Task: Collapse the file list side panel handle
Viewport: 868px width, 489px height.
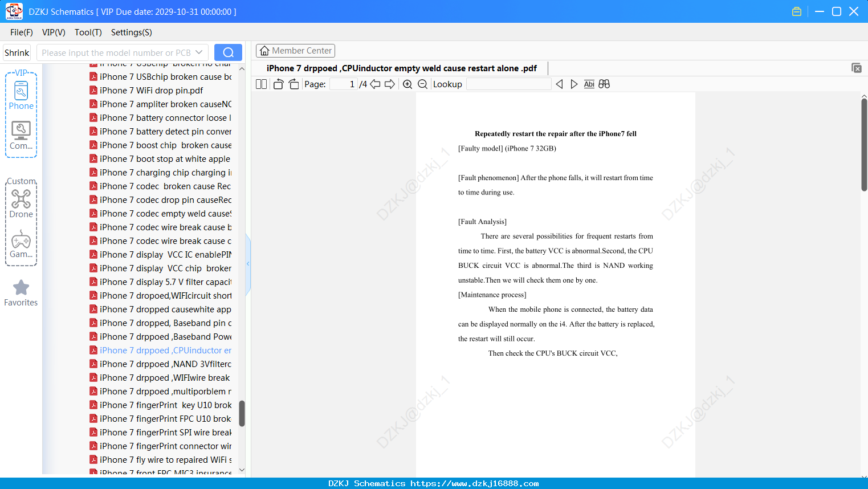Action: [x=248, y=264]
